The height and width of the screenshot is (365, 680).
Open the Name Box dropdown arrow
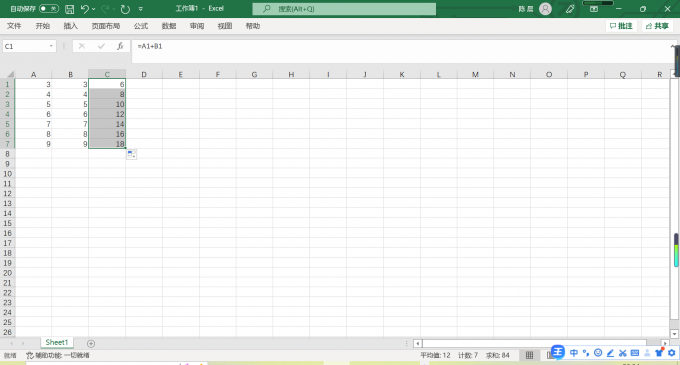click(x=51, y=46)
